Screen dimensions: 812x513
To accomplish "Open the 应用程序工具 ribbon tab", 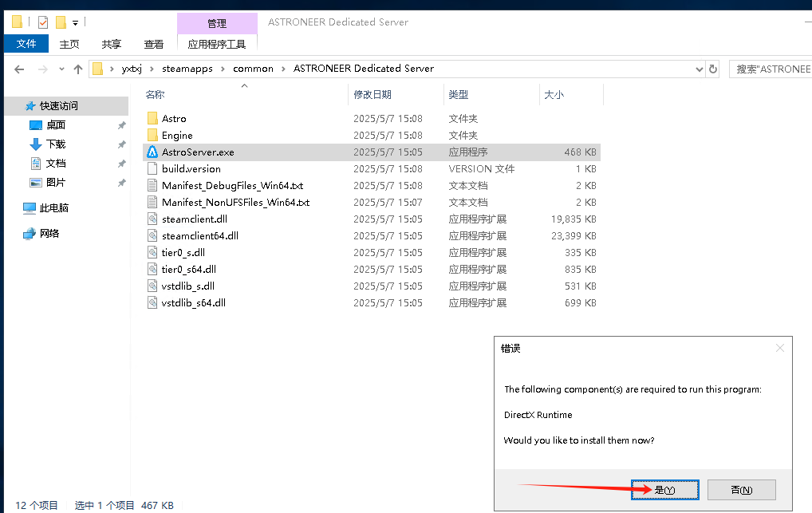I will pos(217,44).
